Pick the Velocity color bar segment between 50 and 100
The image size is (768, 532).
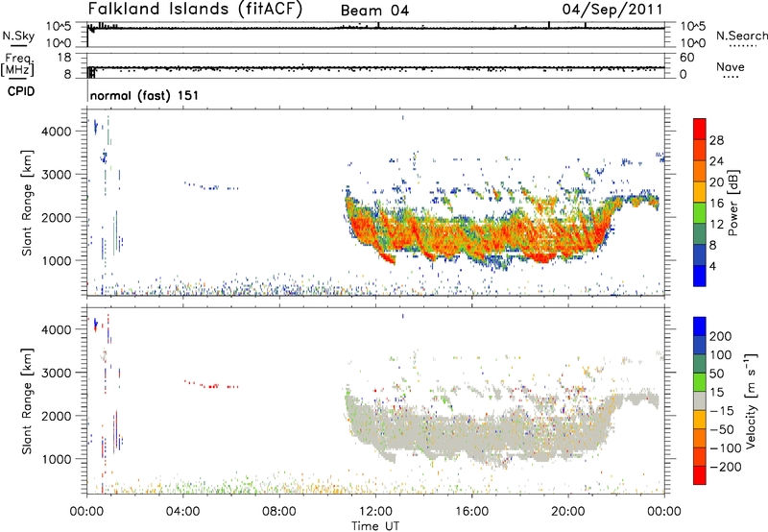pos(700,364)
